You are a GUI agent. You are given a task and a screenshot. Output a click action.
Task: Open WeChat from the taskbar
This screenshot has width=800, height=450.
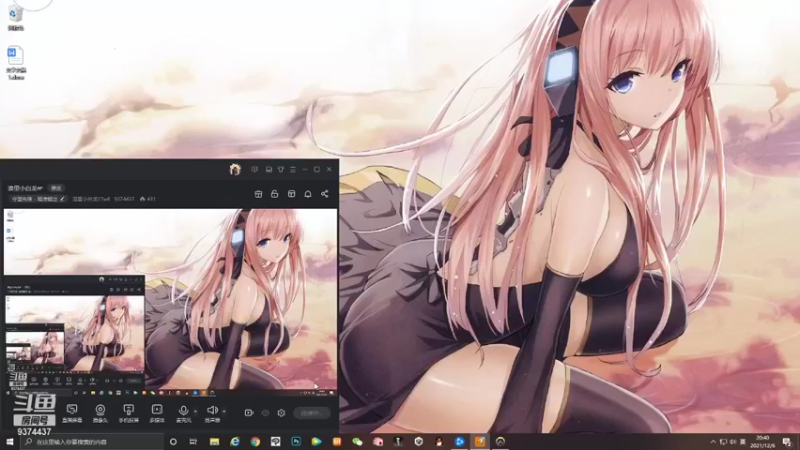[357, 441]
